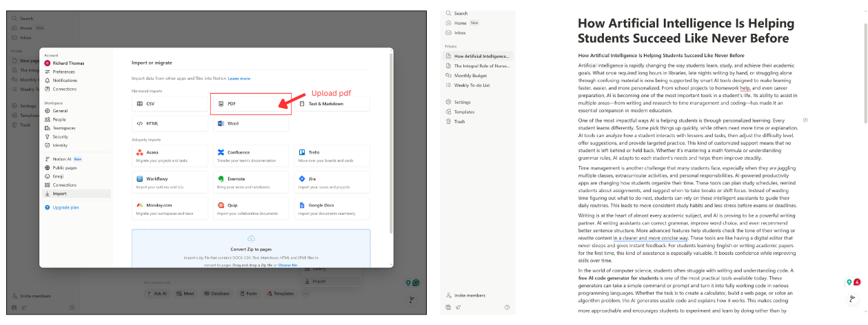Open the Learn more link

coord(239,78)
